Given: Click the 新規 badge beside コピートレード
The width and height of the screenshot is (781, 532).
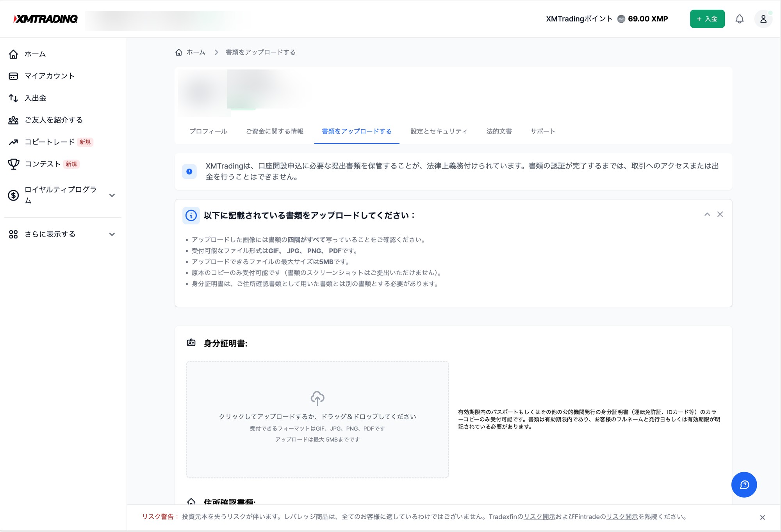Looking at the screenshot, I should [85, 142].
